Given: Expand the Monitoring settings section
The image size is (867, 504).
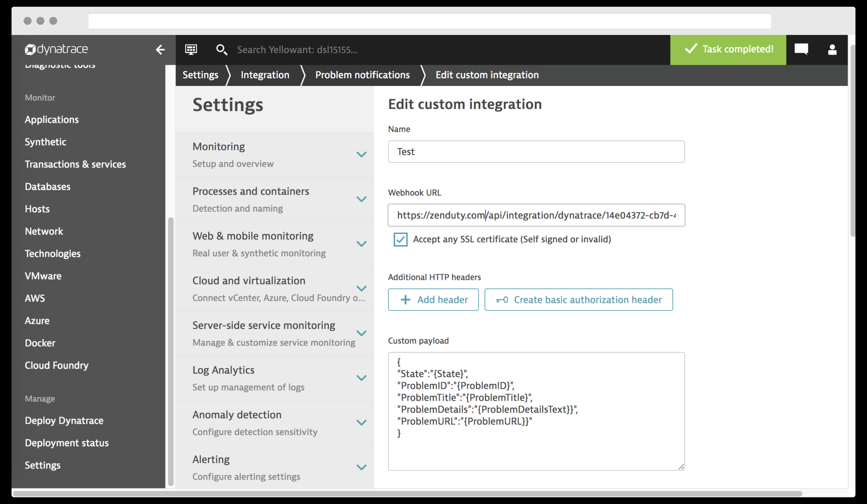Looking at the screenshot, I should (361, 155).
